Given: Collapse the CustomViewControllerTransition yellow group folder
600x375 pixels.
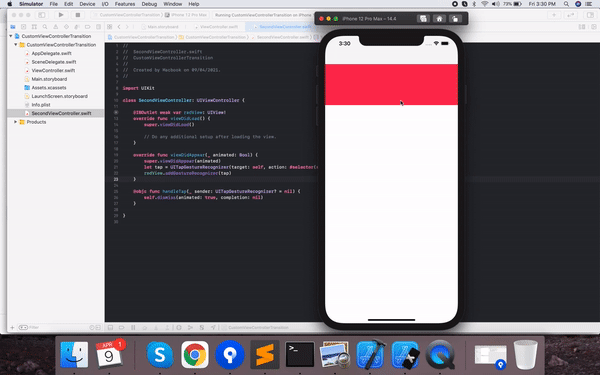Looking at the screenshot, I should (x=16, y=45).
